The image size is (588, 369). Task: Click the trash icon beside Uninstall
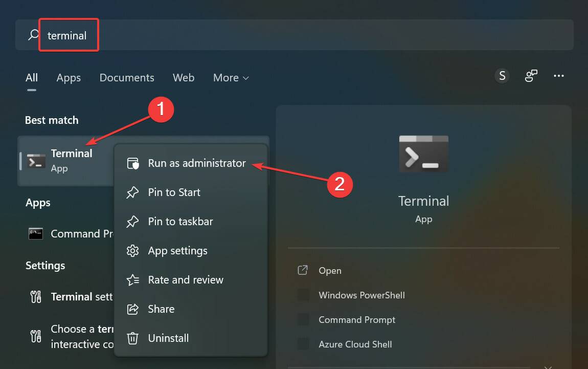[132, 338]
